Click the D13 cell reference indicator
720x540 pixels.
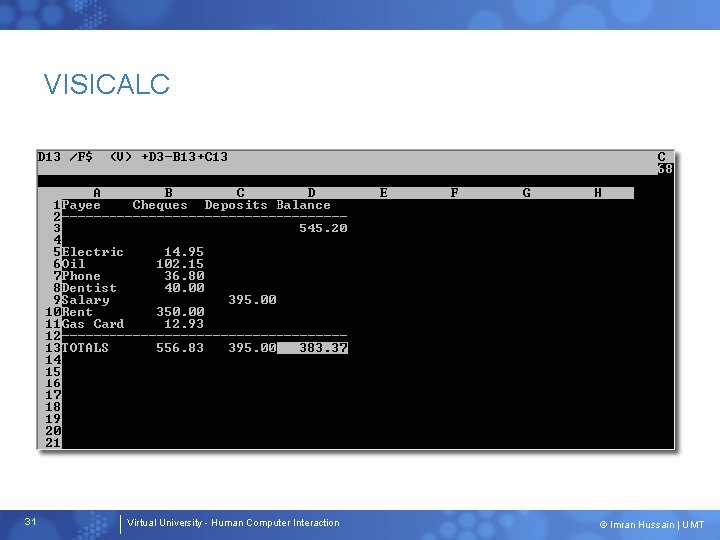[x=49, y=157]
